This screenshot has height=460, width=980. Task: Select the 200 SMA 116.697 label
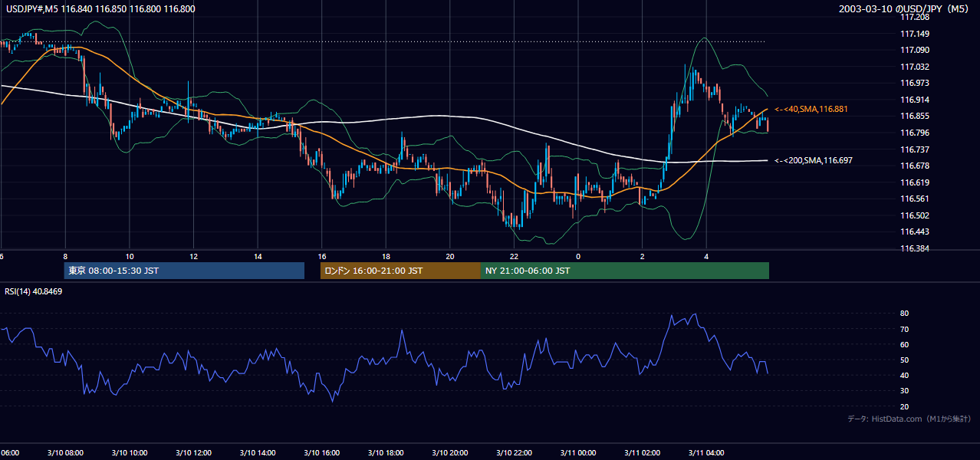814,160
